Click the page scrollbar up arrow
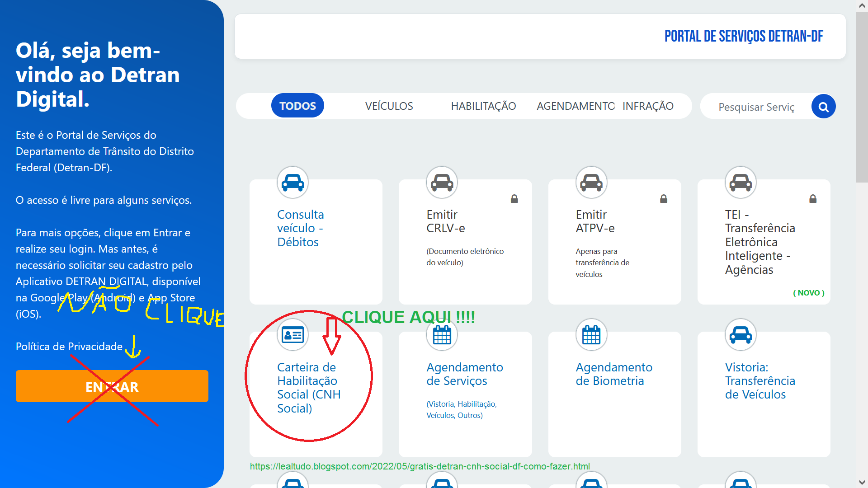This screenshot has width=868, height=488. click(862, 6)
